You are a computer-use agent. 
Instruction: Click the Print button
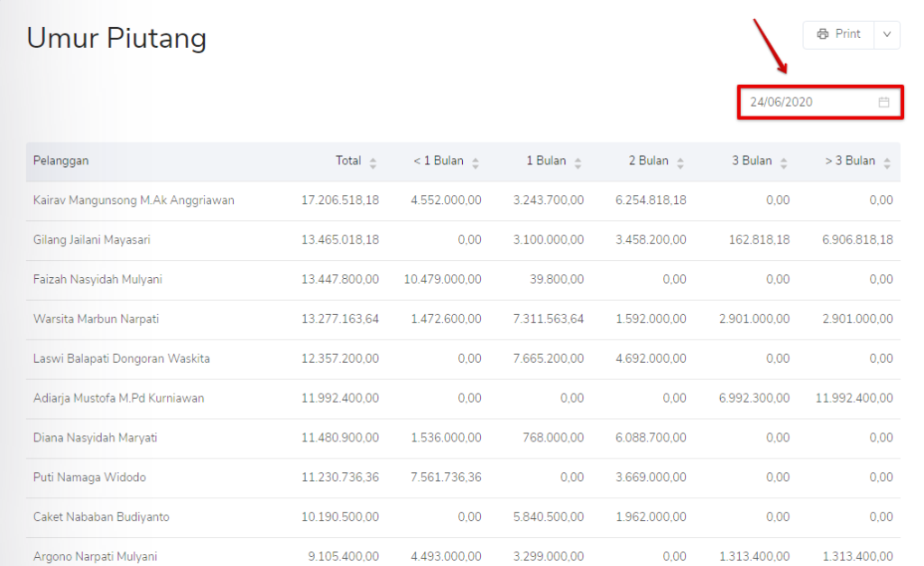click(838, 35)
